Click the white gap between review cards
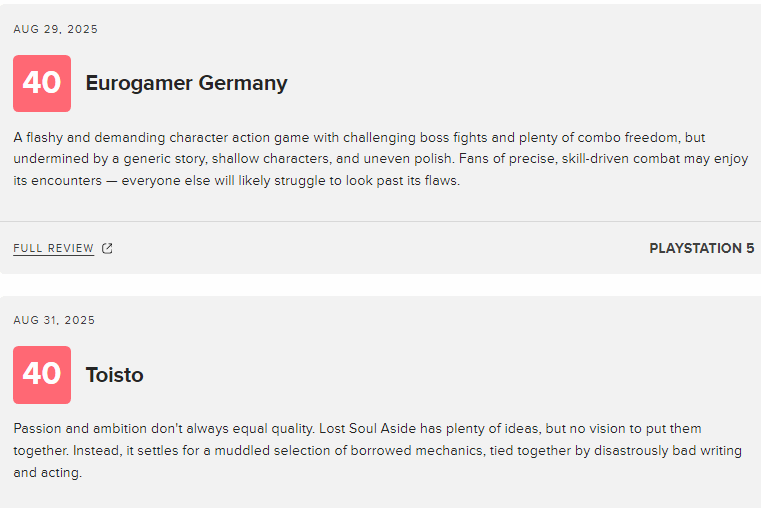Screen dimensions: 761x508 (x=380, y=284)
